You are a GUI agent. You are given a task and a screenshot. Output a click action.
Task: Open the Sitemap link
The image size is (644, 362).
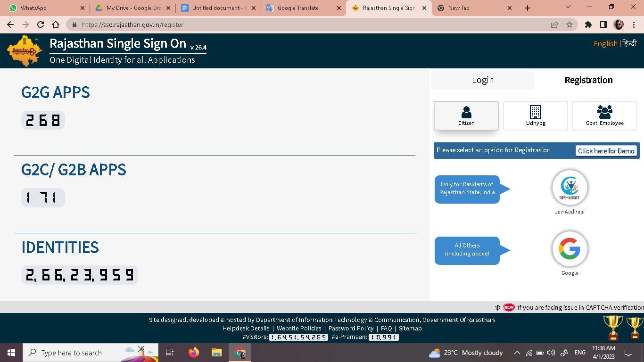coord(410,328)
